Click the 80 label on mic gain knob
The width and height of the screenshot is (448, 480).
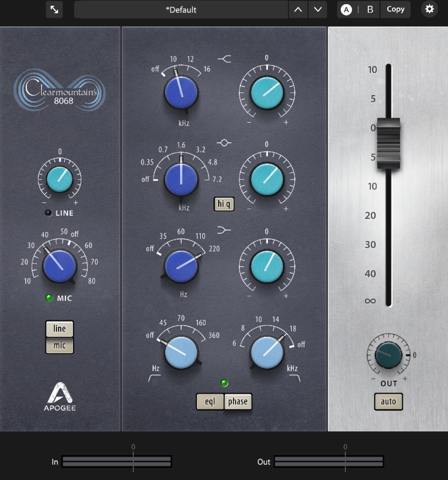tap(92, 281)
